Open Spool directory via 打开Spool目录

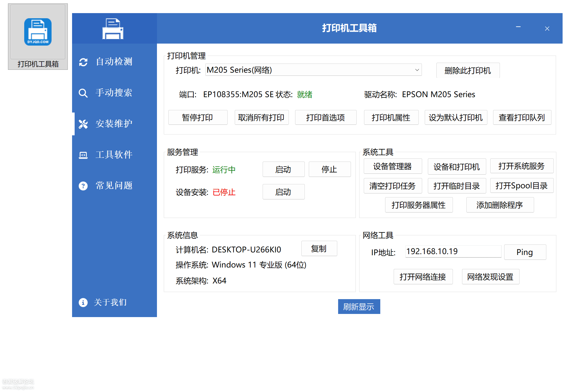[522, 185]
